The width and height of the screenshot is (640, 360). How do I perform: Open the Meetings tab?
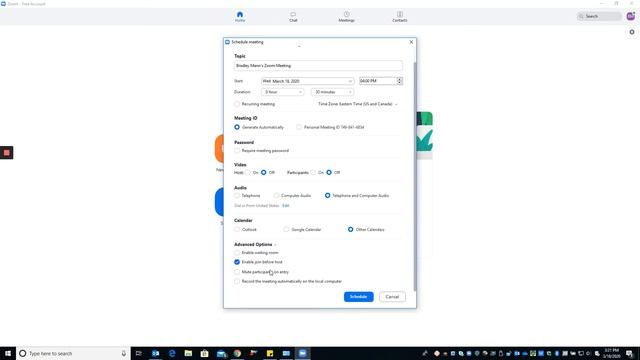coord(346,16)
